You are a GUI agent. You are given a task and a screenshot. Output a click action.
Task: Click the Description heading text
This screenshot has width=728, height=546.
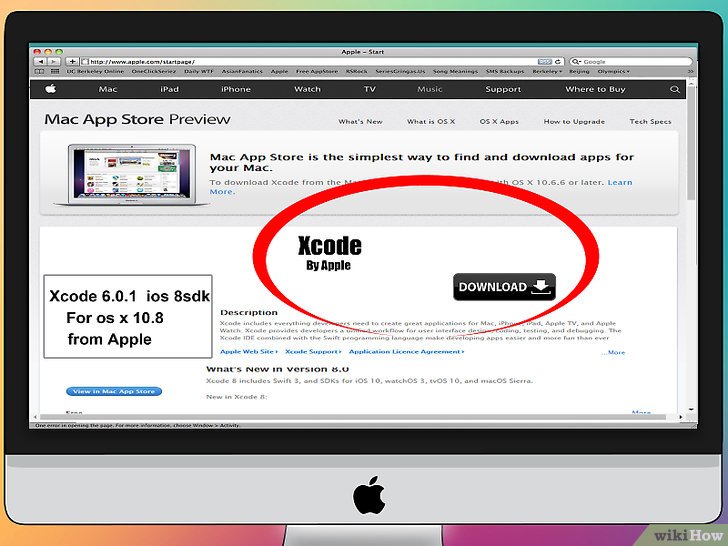click(x=249, y=312)
